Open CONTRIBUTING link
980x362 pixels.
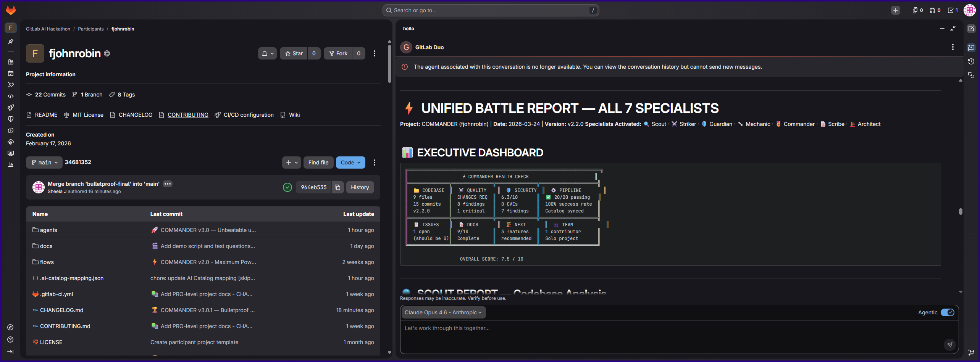tap(184, 115)
